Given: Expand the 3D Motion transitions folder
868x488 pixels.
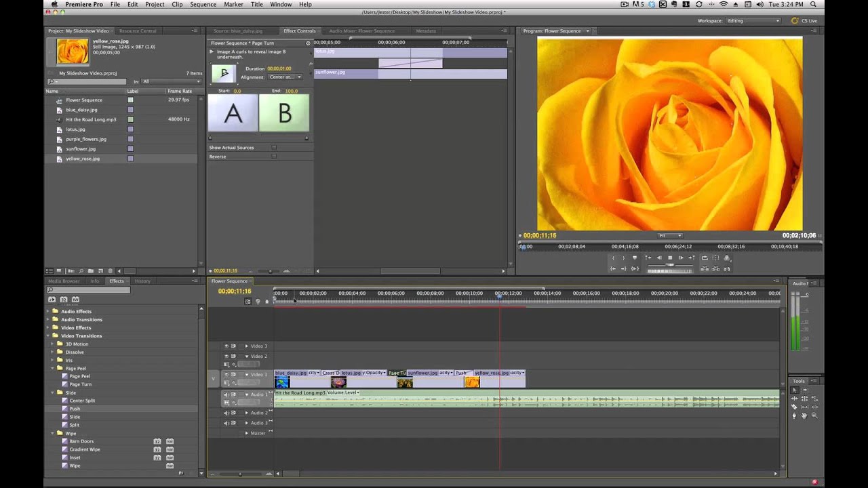Looking at the screenshot, I should [52, 344].
